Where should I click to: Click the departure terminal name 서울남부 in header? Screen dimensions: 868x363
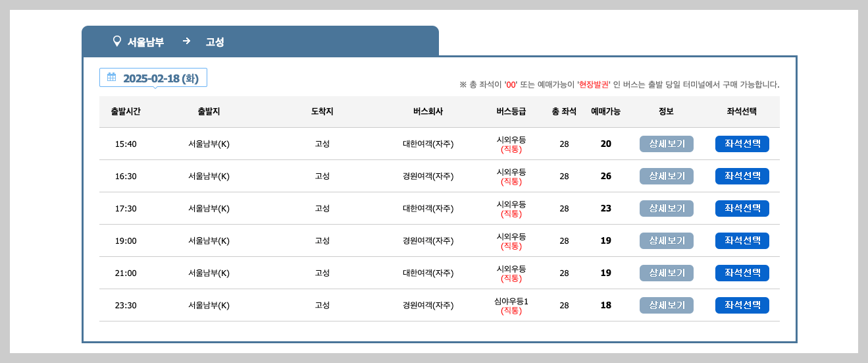145,42
